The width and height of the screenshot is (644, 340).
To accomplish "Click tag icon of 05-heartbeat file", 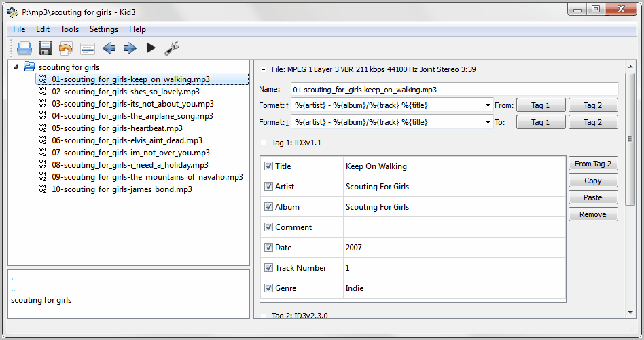I will click(43, 128).
